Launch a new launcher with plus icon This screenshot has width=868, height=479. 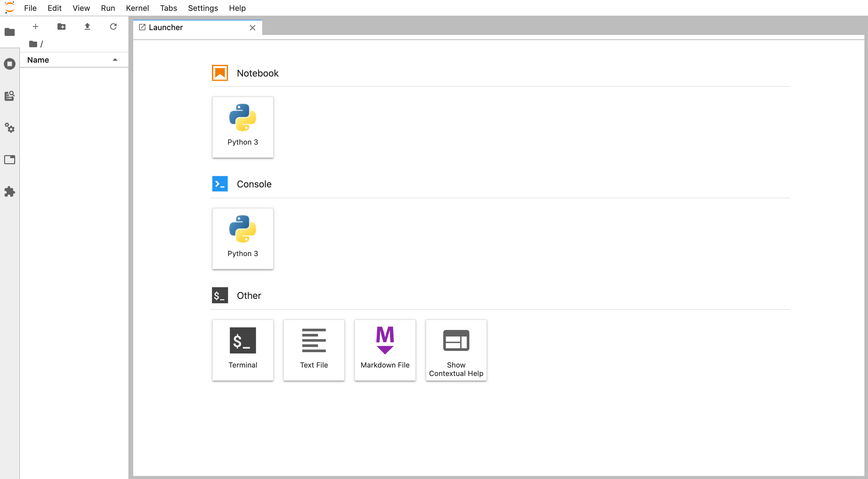tap(36, 27)
